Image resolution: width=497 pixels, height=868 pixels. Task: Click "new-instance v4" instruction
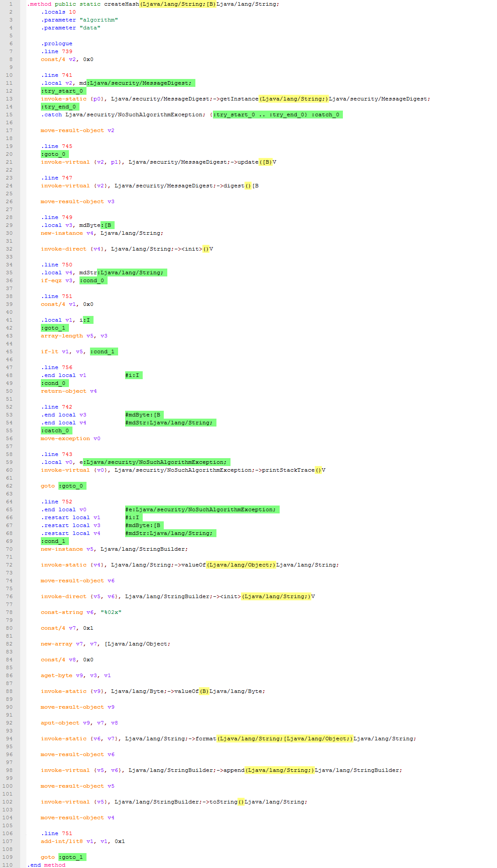click(x=102, y=233)
